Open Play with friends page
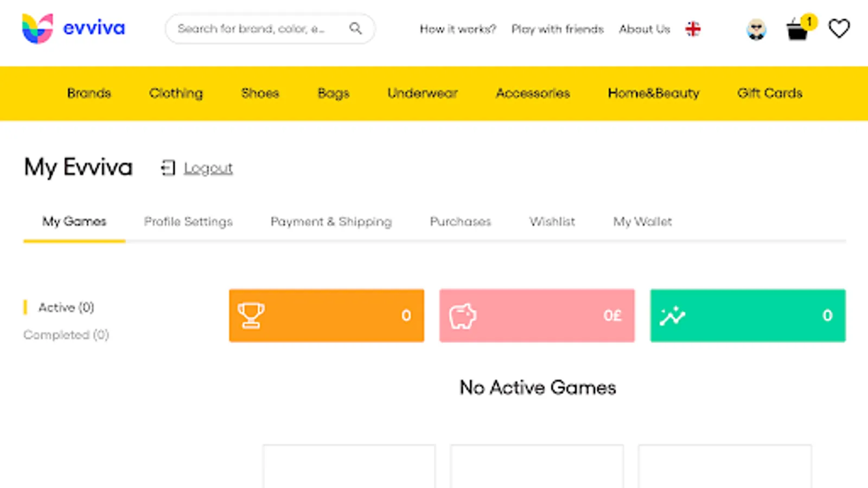Screen dimensions: 868x488 click(x=558, y=29)
